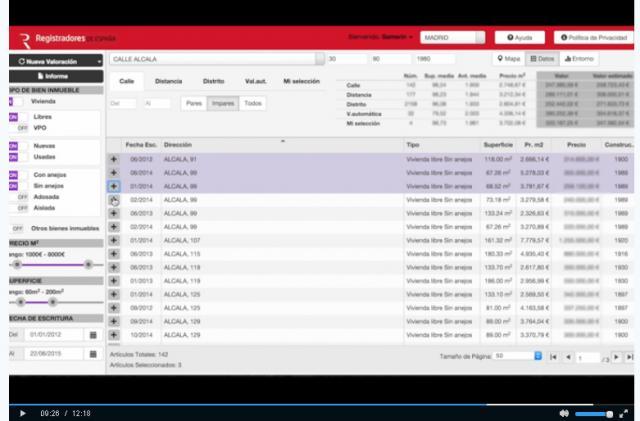
Task: Seek on the video progress bar
Action: coord(322,405)
